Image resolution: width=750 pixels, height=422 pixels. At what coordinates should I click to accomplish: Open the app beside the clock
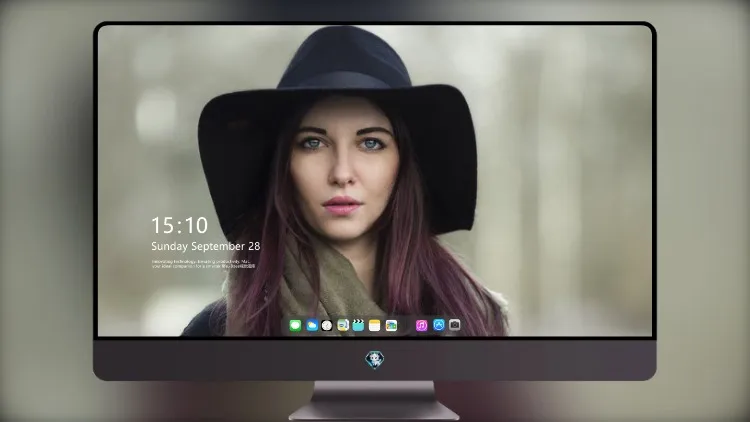pos(343,325)
